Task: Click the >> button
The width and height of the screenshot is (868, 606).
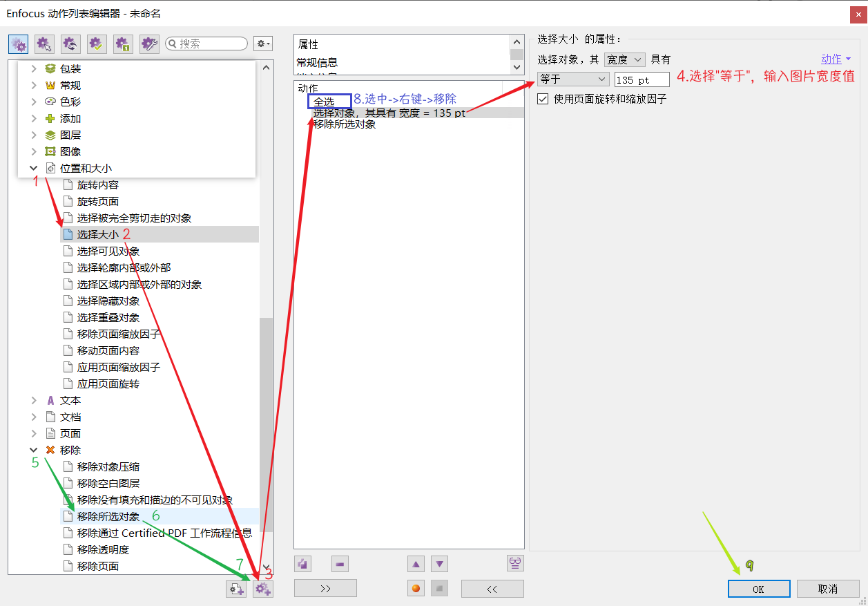Action: pos(325,588)
